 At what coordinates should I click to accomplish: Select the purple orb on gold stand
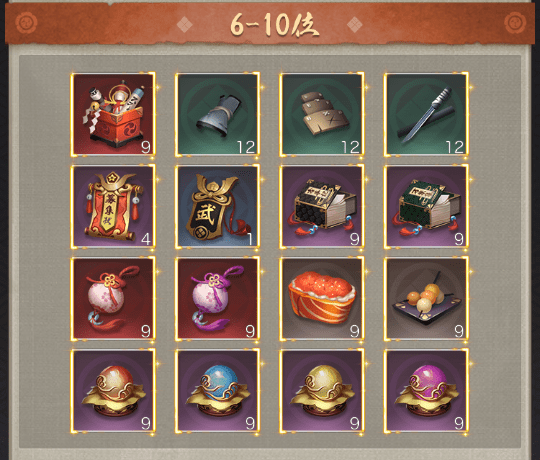426,391
